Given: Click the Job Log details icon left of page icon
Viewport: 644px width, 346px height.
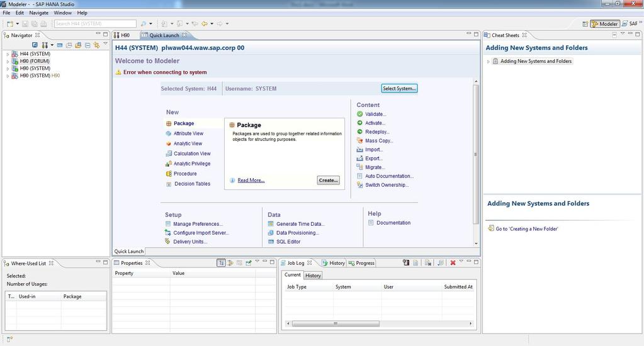Looking at the screenshot, I should [x=406, y=263].
